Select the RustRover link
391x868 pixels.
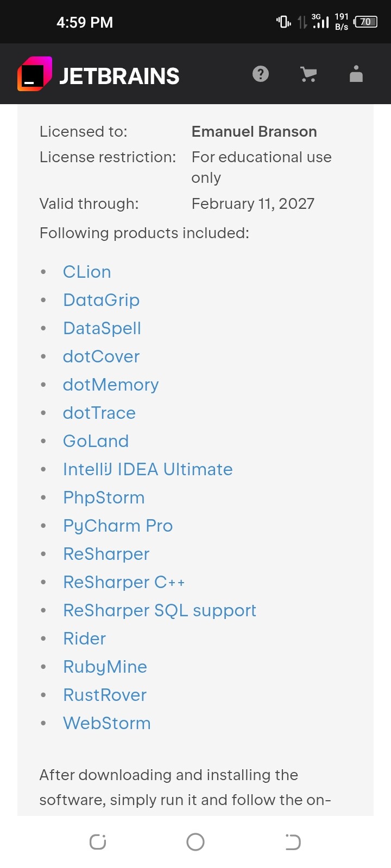105,695
